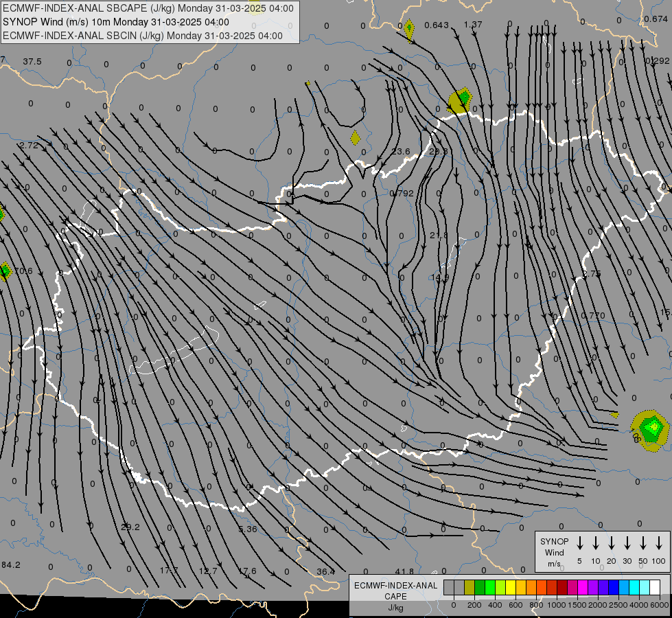Click the 5.36 value on the map
The width and height of the screenshot is (672, 618).
[248, 529]
